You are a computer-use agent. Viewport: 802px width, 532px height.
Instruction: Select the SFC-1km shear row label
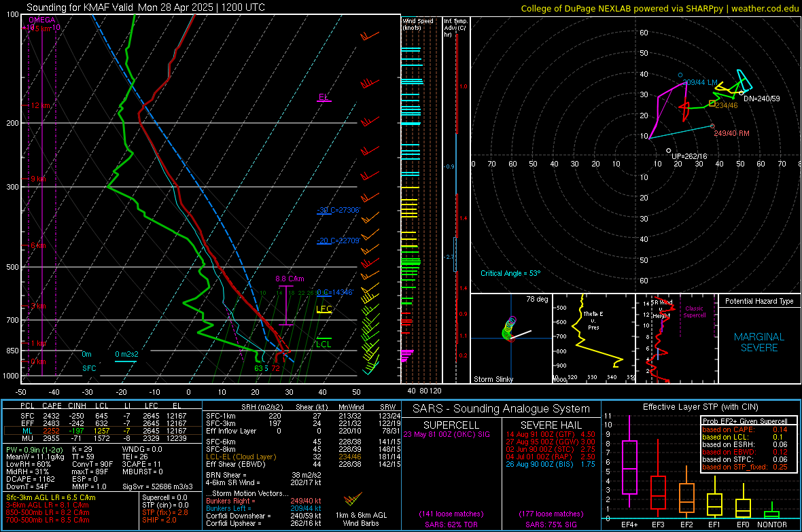(221, 416)
